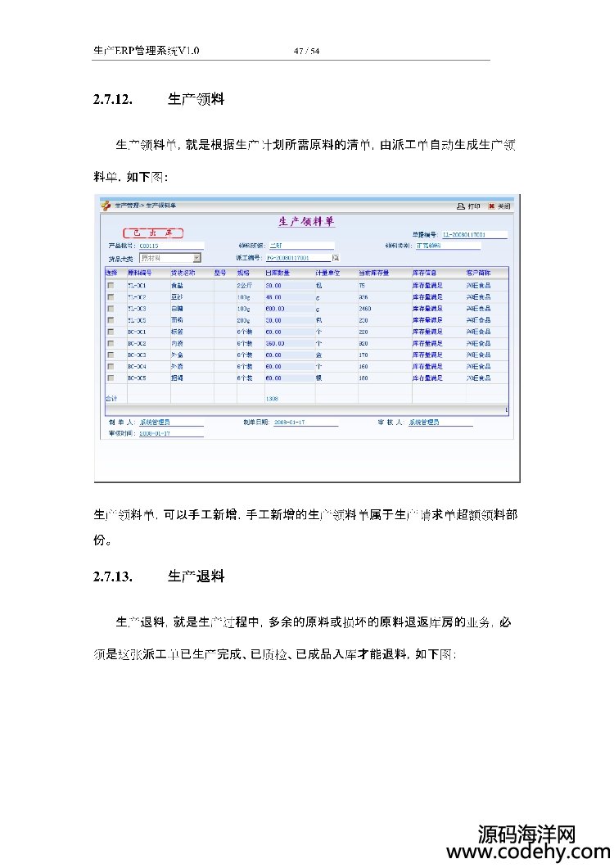Click the 标签 goods name cell

tap(177, 332)
